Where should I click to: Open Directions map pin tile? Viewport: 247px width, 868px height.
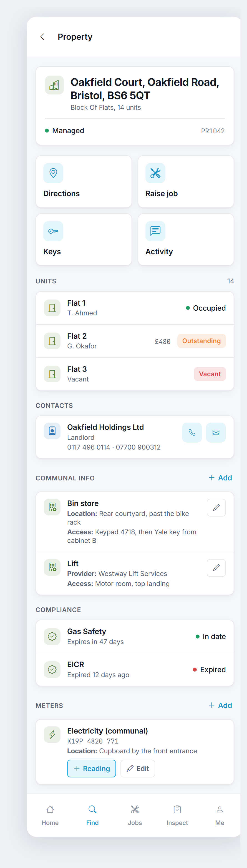(x=84, y=182)
